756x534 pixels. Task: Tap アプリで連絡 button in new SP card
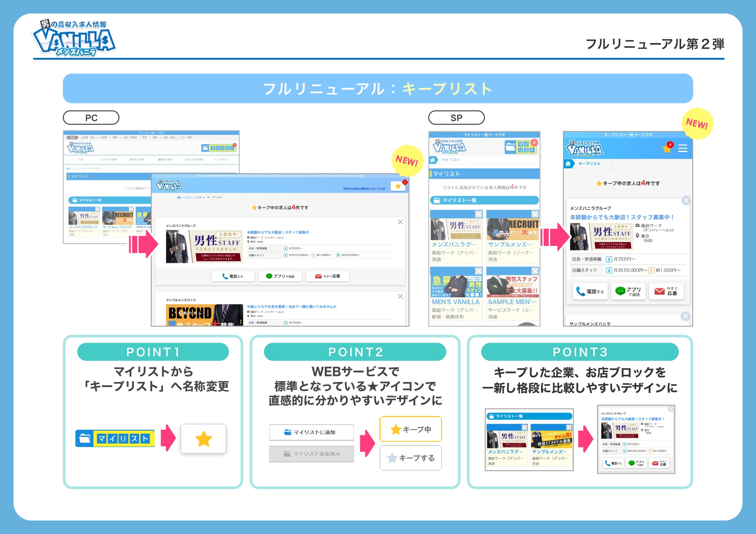tap(628, 292)
